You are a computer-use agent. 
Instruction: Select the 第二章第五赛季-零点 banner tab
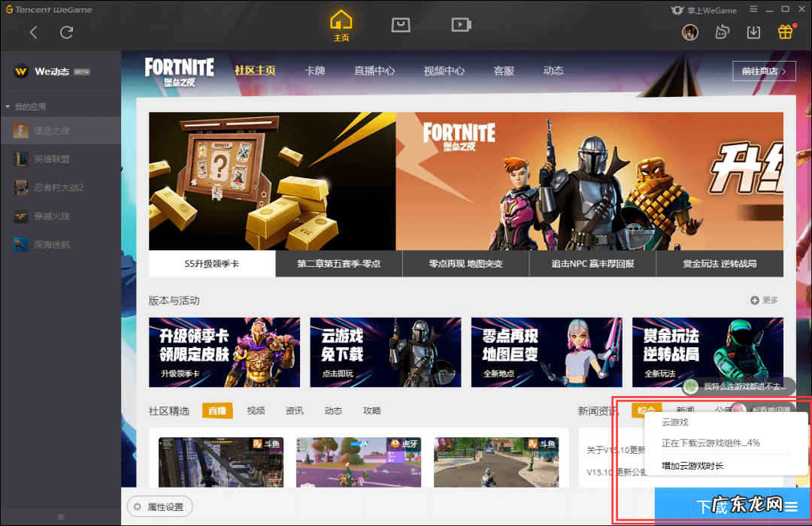tap(338, 264)
